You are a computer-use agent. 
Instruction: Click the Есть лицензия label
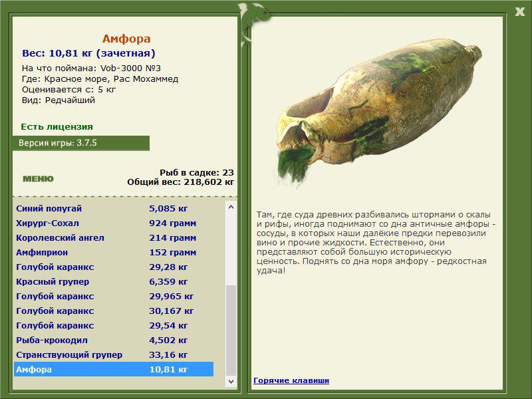click(x=57, y=126)
